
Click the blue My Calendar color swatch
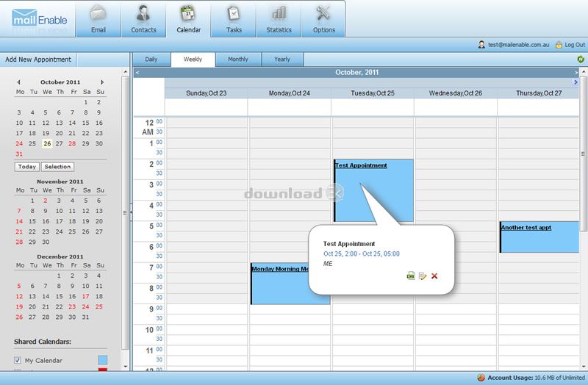pyautogui.click(x=102, y=360)
